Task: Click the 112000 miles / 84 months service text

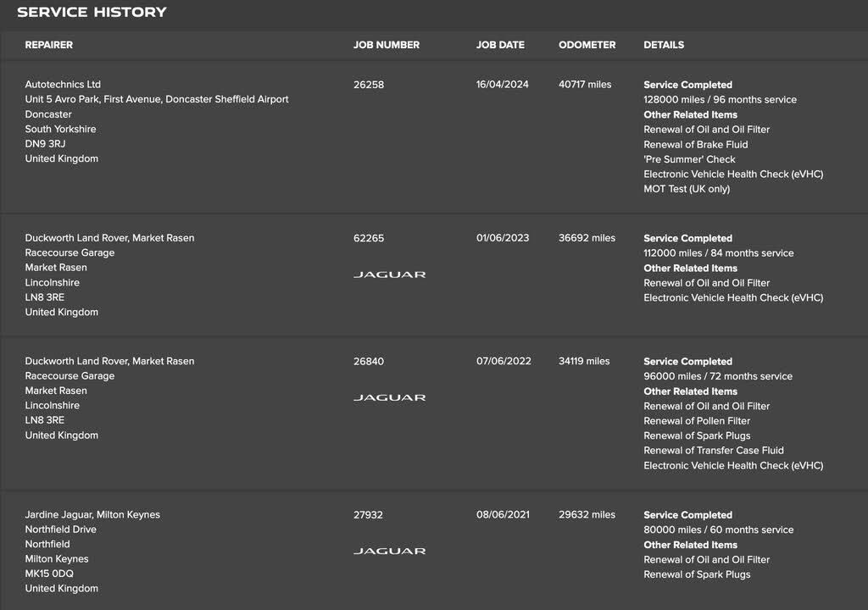Action: coord(719,253)
